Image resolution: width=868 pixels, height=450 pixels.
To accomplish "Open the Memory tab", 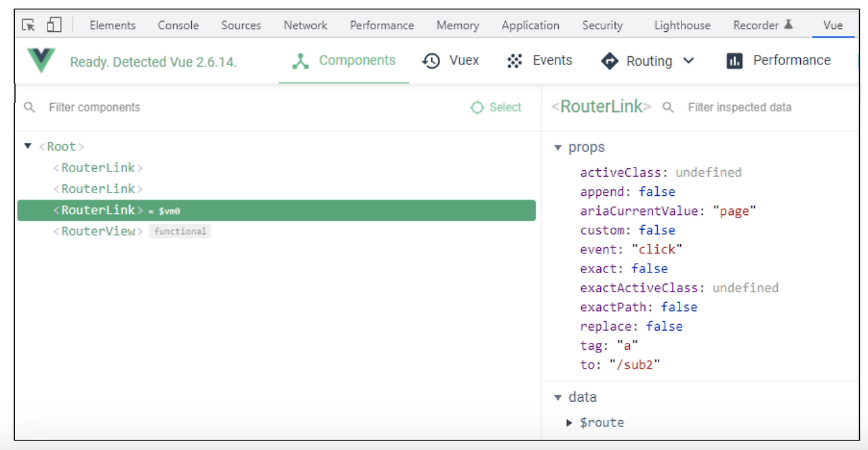I will [458, 25].
